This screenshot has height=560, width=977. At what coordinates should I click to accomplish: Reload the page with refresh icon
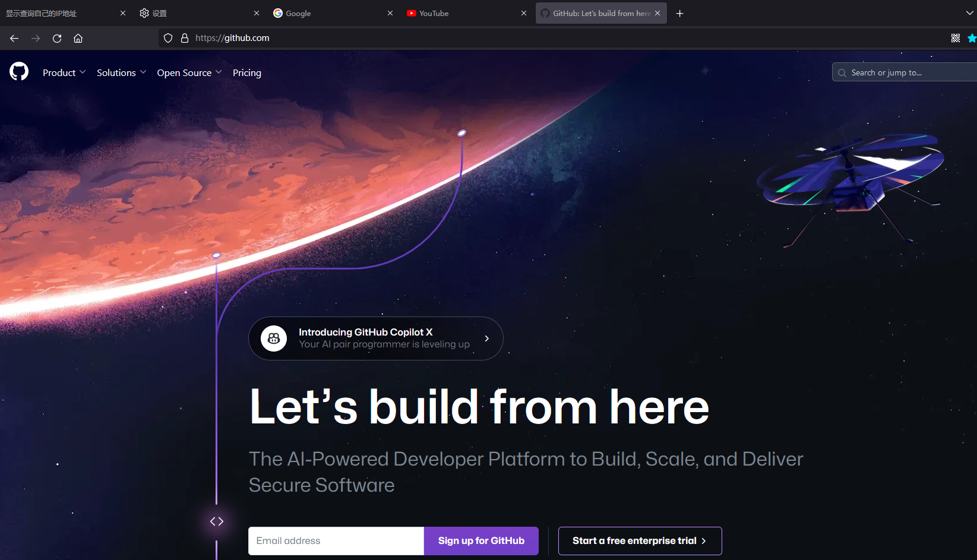click(57, 38)
